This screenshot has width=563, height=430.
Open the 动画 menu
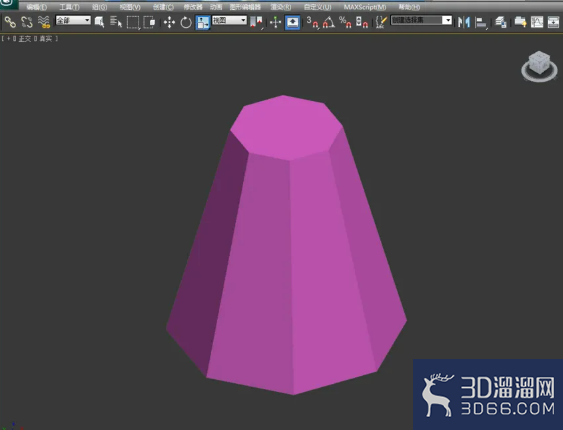(x=216, y=7)
